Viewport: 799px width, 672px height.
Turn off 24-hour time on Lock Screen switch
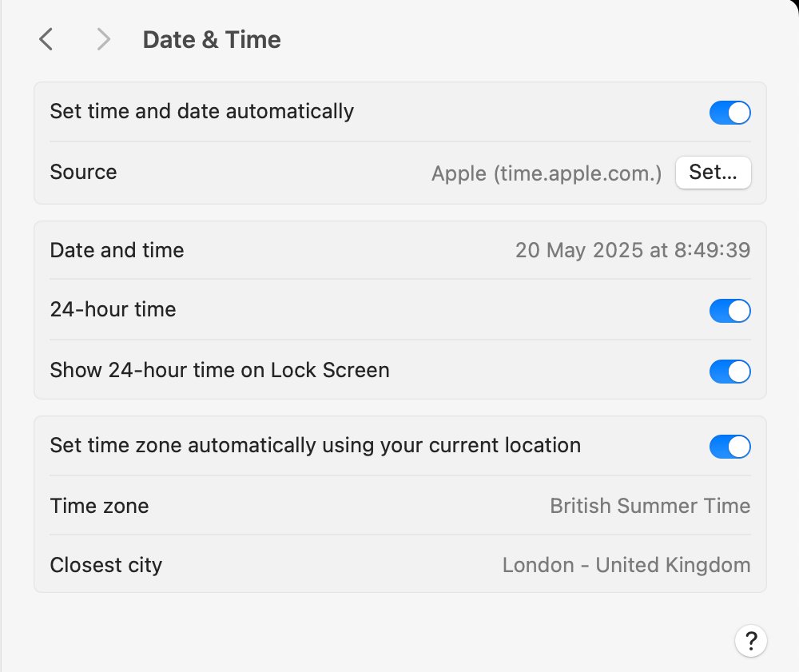click(x=729, y=372)
